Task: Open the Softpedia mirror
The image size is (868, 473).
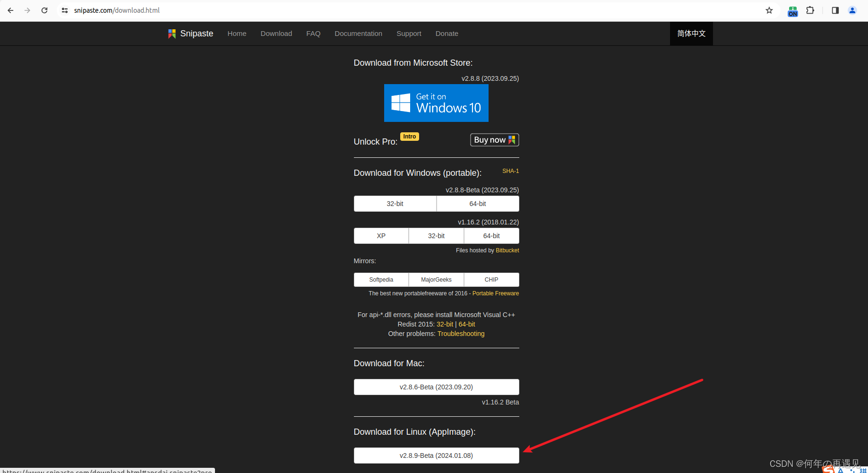Action: coord(381,280)
